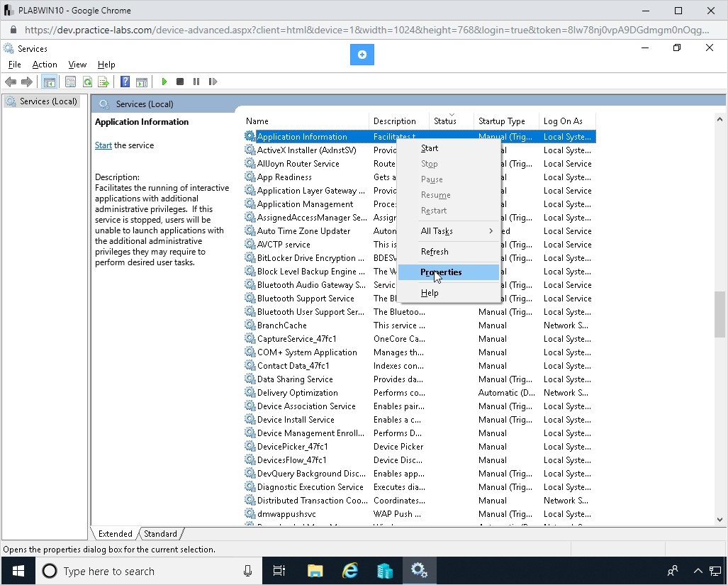Click the Refresh toolbar icon
The width and height of the screenshot is (728, 585).
(x=87, y=82)
